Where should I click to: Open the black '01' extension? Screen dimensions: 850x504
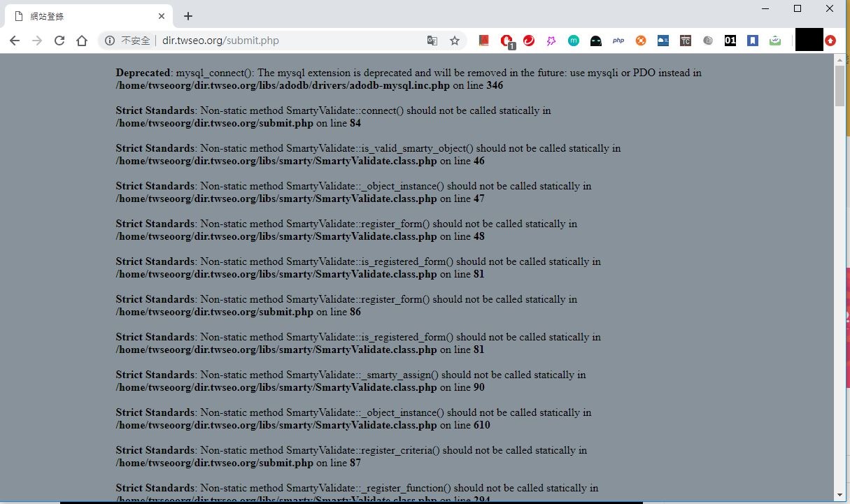[730, 41]
